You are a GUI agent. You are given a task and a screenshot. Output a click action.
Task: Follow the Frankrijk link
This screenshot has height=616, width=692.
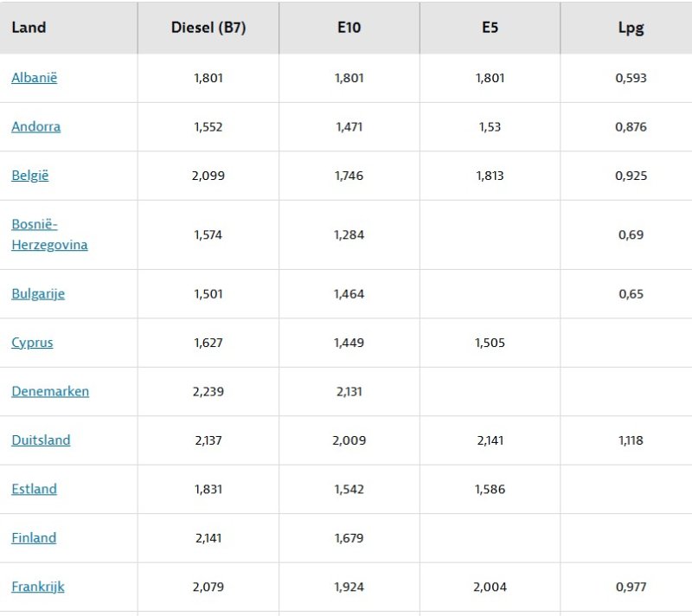(x=38, y=587)
